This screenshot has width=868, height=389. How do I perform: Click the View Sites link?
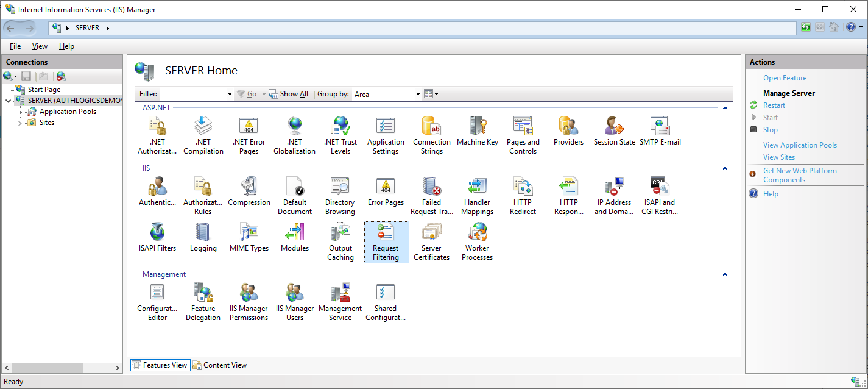click(779, 157)
